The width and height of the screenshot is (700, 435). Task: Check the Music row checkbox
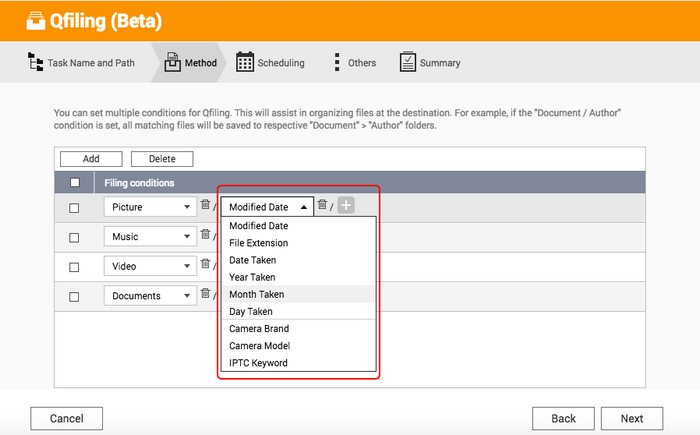click(x=74, y=238)
